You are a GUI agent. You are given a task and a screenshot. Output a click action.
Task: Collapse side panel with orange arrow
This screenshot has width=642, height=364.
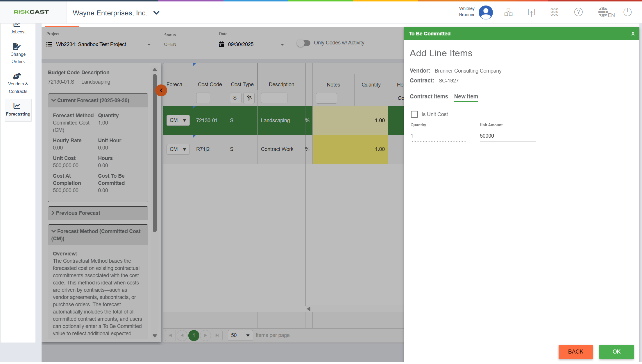(x=161, y=90)
